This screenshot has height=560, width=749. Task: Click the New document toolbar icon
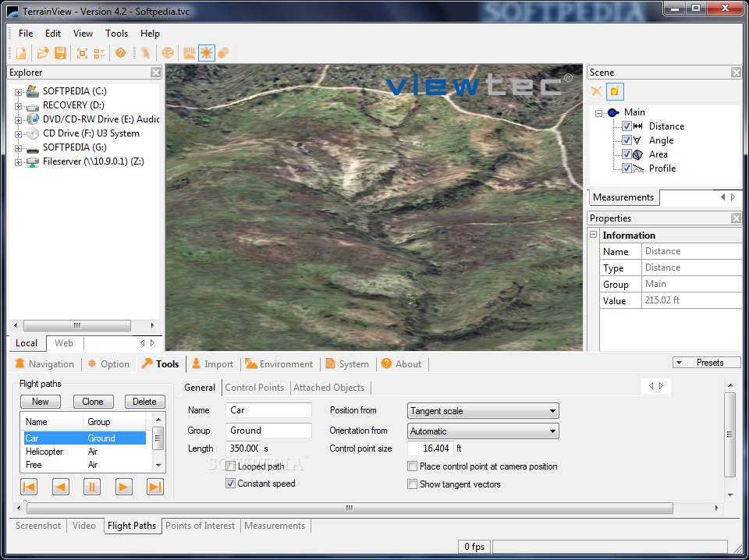point(21,53)
